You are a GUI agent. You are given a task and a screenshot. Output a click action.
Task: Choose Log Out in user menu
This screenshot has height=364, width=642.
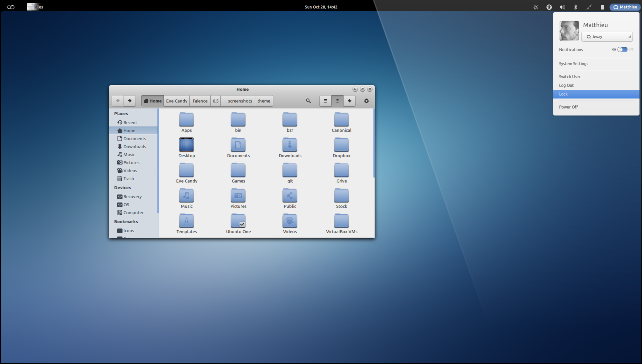point(596,85)
